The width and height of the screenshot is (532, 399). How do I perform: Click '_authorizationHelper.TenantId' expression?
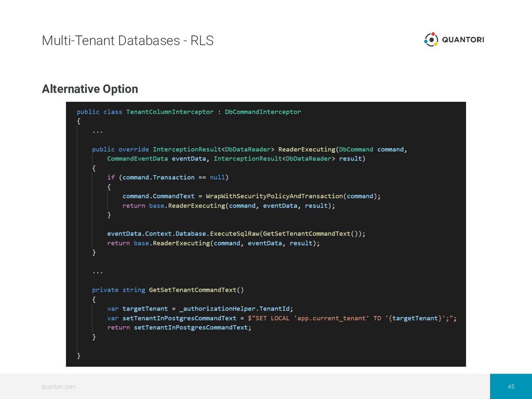click(234, 309)
